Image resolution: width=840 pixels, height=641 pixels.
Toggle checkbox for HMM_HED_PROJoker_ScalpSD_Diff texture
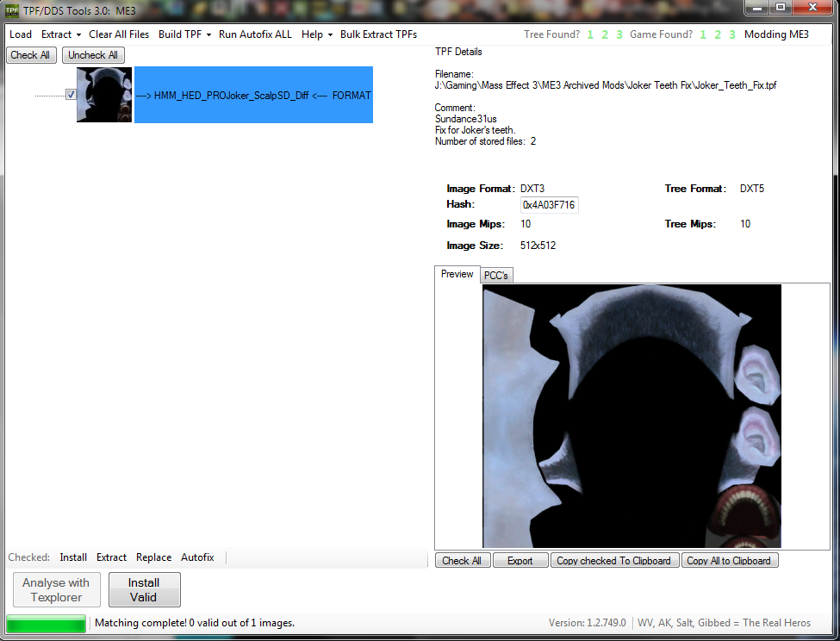[71, 95]
